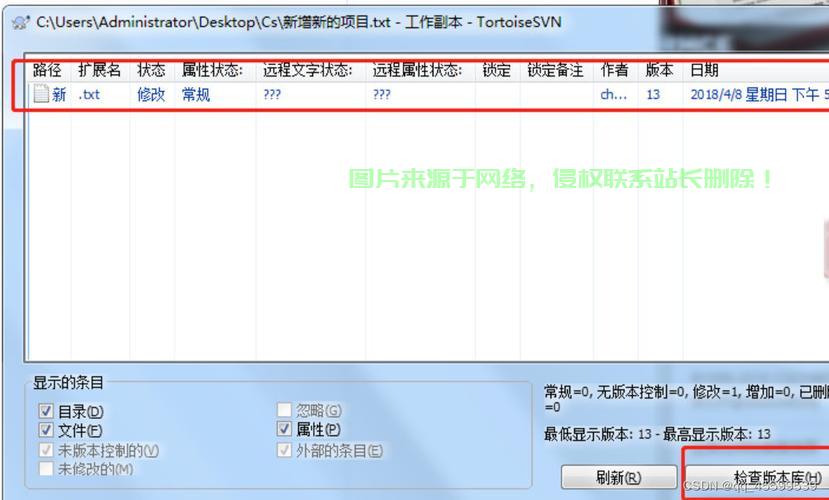Viewport: 829px width, 500px height.
Task: Sort by the 锁定 column header
Action: [496, 70]
